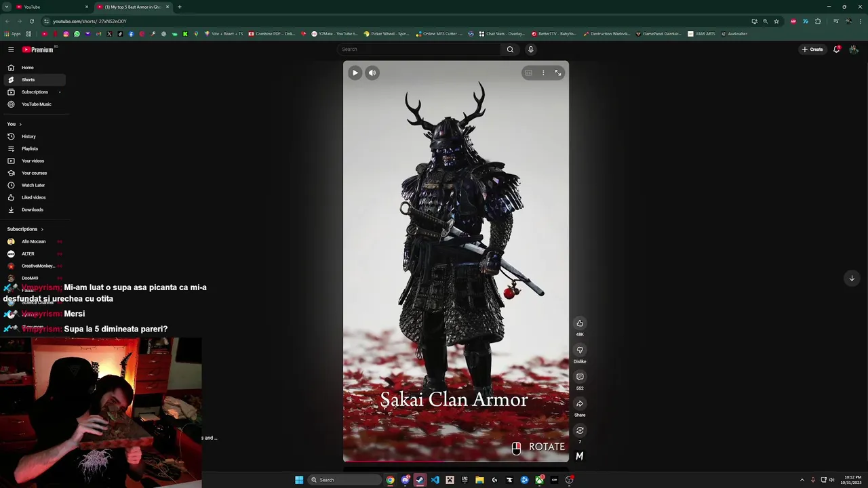Open the three-dot more options on the Short
This screenshot has width=868, height=488.
pyautogui.click(x=543, y=73)
